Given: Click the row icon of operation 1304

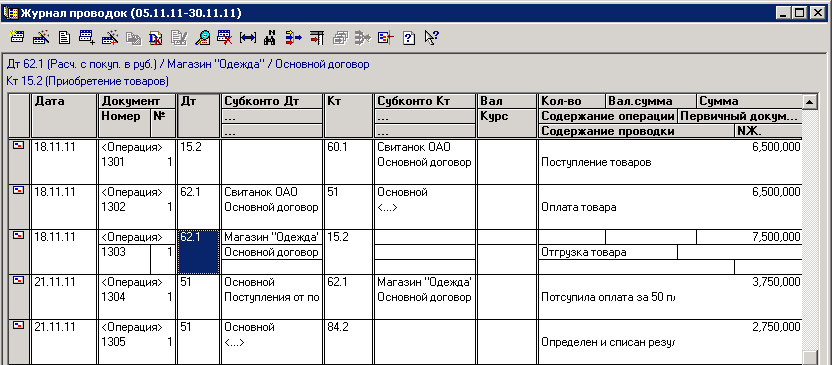Looking at the screenshot, I should tap(18, 281).
